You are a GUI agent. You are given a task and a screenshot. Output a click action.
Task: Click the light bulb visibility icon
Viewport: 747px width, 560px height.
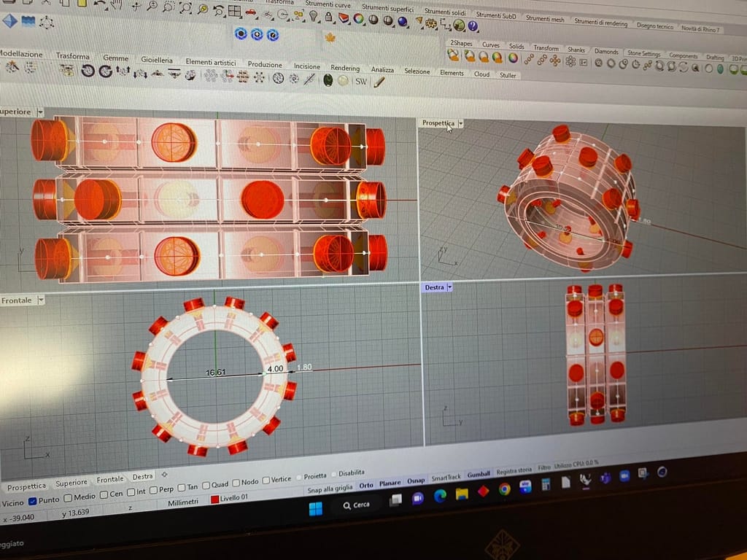314,16
